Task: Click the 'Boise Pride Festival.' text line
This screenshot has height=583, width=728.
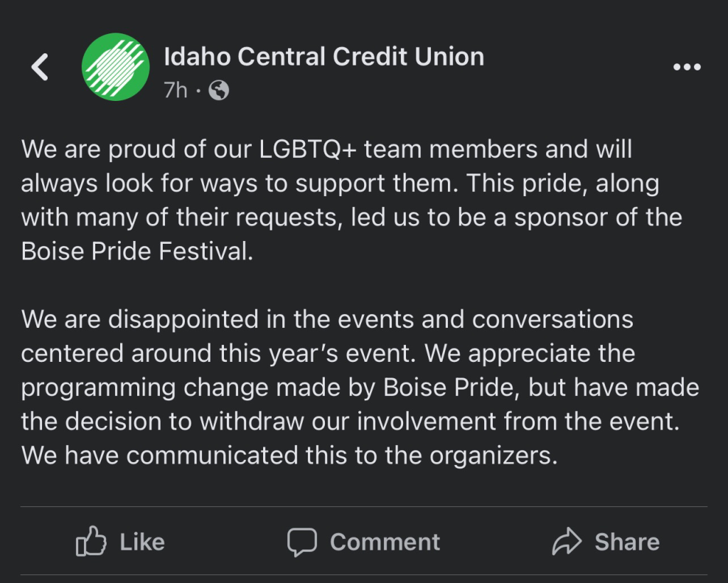Action: (x=137, y=251)
